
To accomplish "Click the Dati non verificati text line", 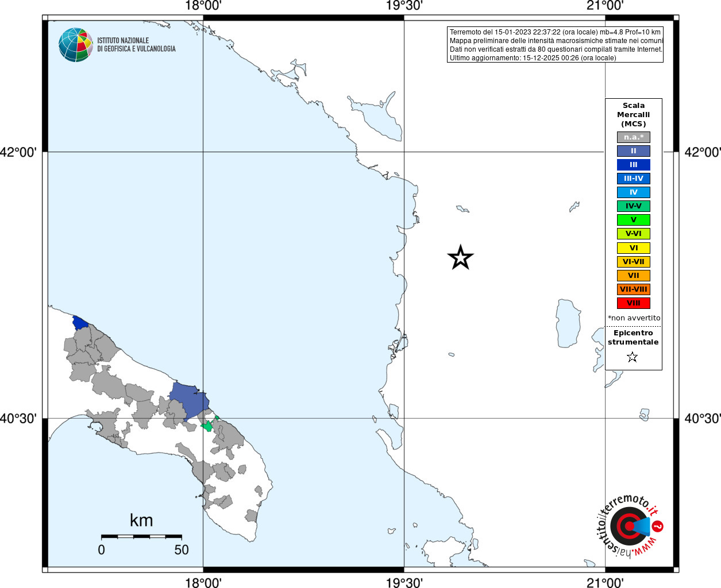I will (556, 49).
